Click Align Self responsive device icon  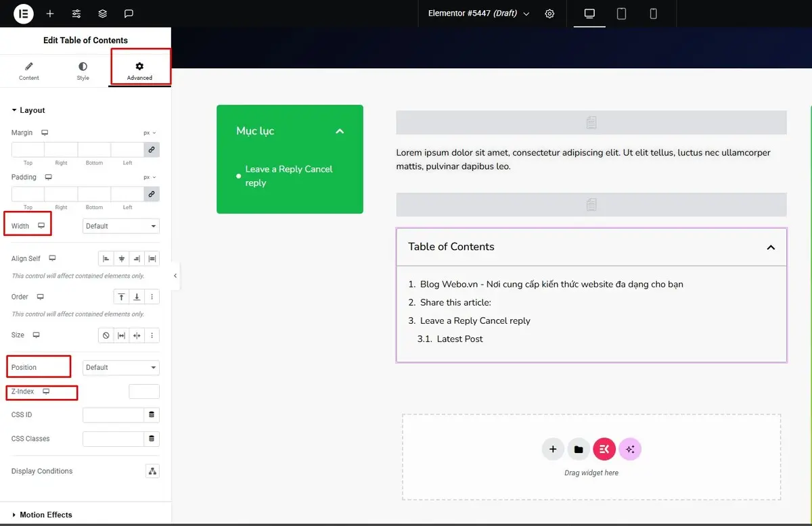click(x=52, y=258)
